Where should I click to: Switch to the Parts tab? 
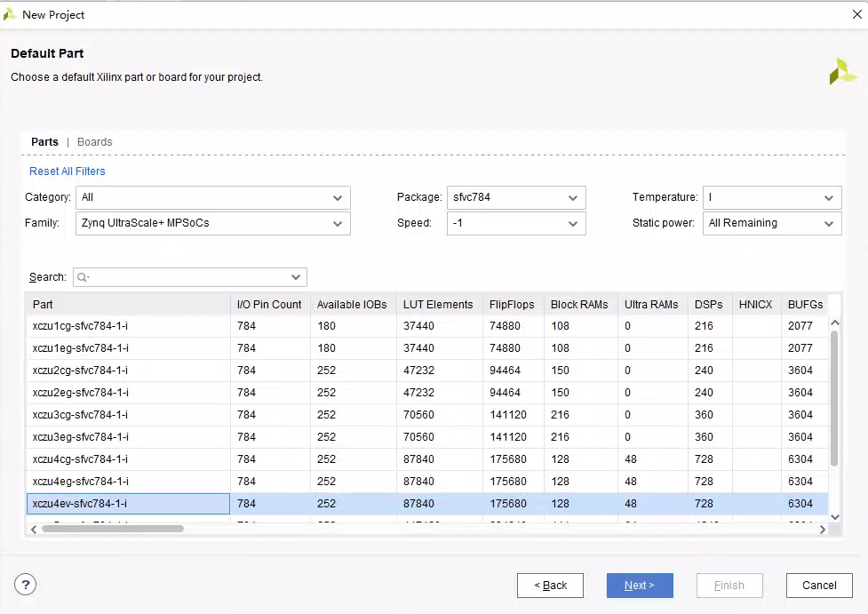coord(44,142)
